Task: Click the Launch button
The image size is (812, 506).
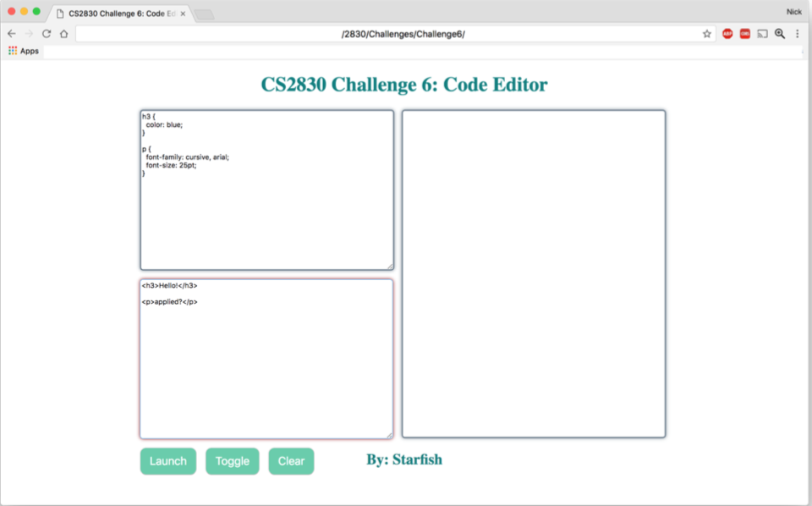Action: [x=168, y=461]
